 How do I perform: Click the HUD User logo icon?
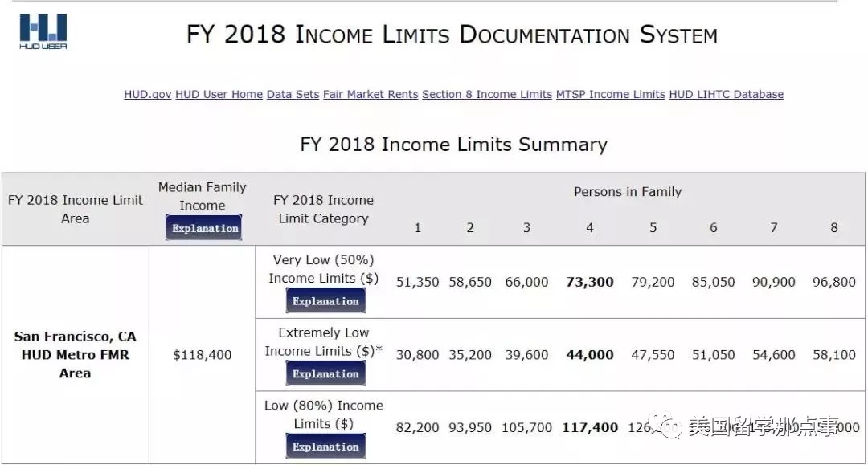(43, 31)
